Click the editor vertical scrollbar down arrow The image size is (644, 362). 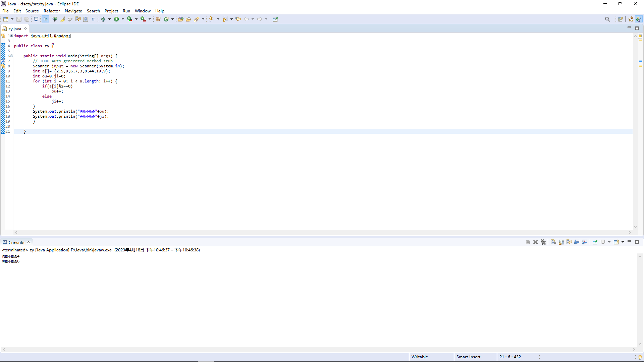tap(635, 227)
